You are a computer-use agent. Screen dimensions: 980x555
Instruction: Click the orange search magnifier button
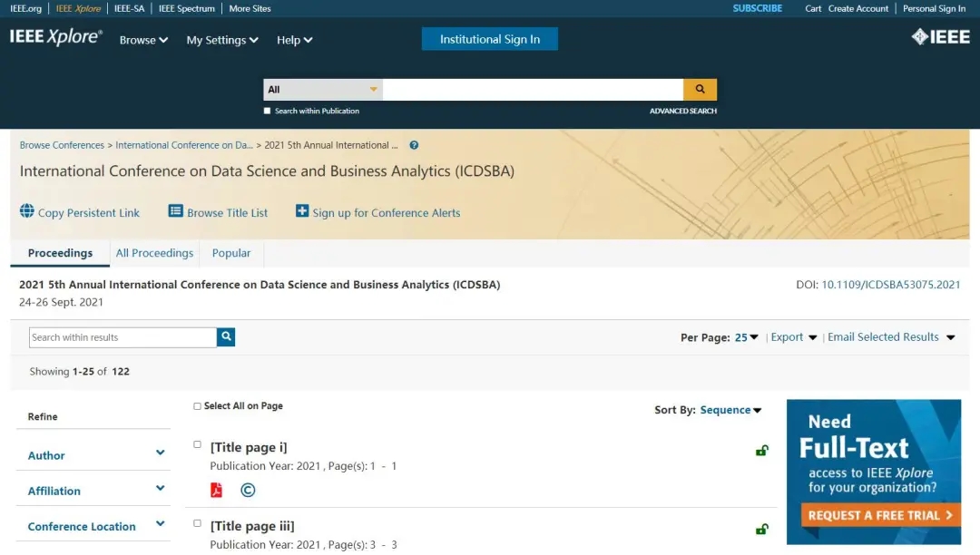coord(700,89)
